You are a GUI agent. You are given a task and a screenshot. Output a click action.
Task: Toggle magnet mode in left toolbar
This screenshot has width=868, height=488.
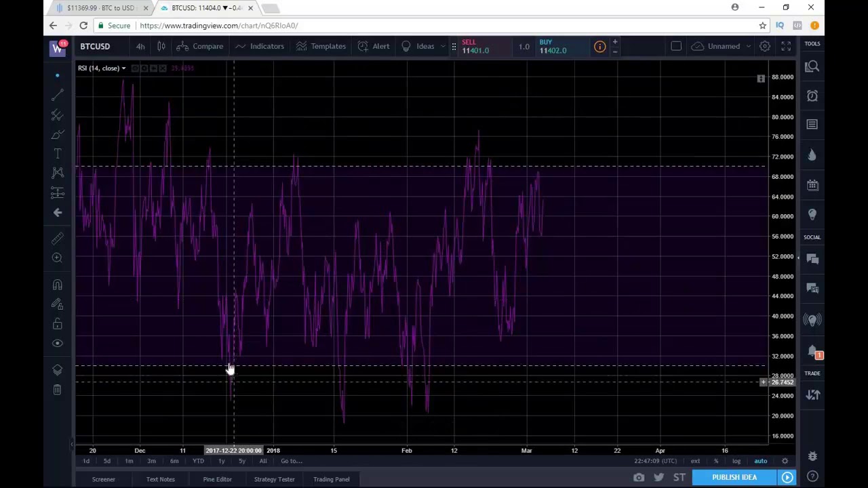(58, 285)
